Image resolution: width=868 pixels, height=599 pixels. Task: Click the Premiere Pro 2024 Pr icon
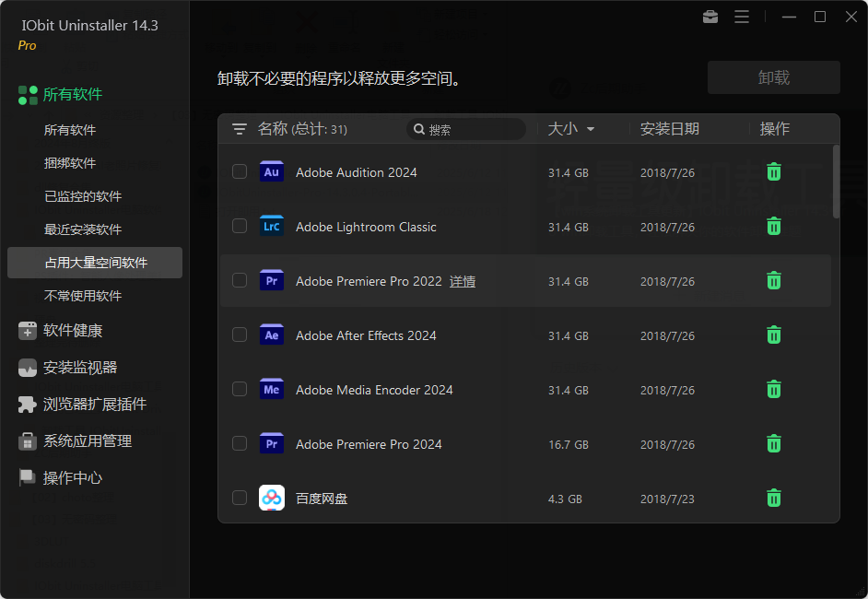[x=271, y=443]
